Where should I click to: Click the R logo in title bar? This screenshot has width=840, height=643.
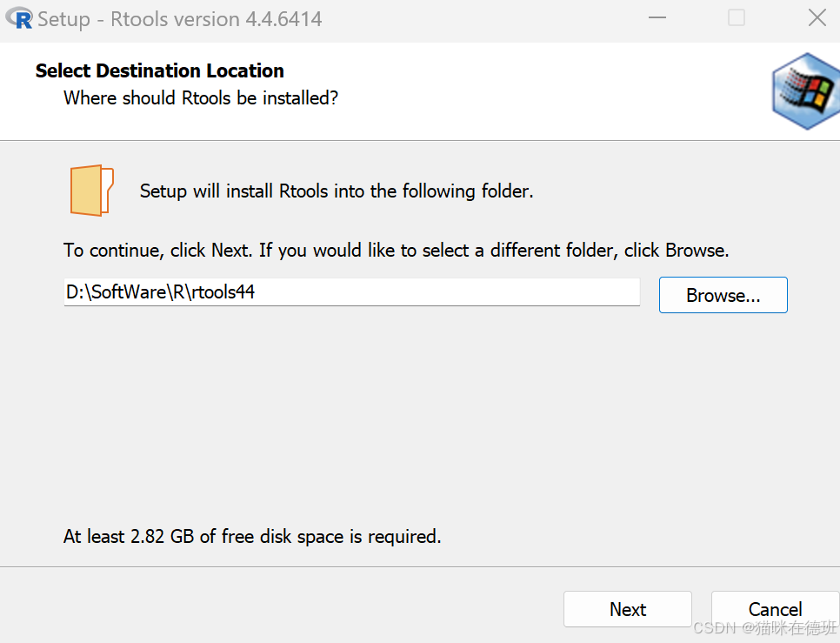(x=19, y=18)
